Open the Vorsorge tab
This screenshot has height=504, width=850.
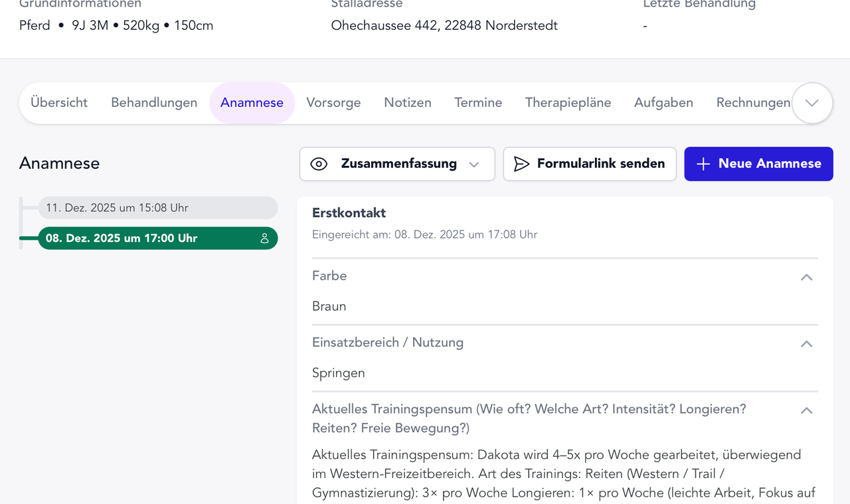[x=333, y=102]
